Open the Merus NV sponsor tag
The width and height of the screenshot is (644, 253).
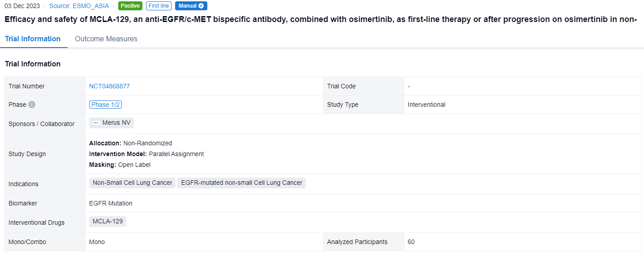point(116,123)
